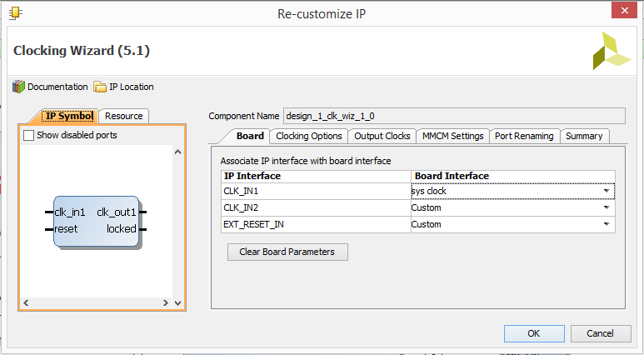This screenshot has height=355, width=644.
Task: Open the MMCM Settings tab
Action: point(452,137)
